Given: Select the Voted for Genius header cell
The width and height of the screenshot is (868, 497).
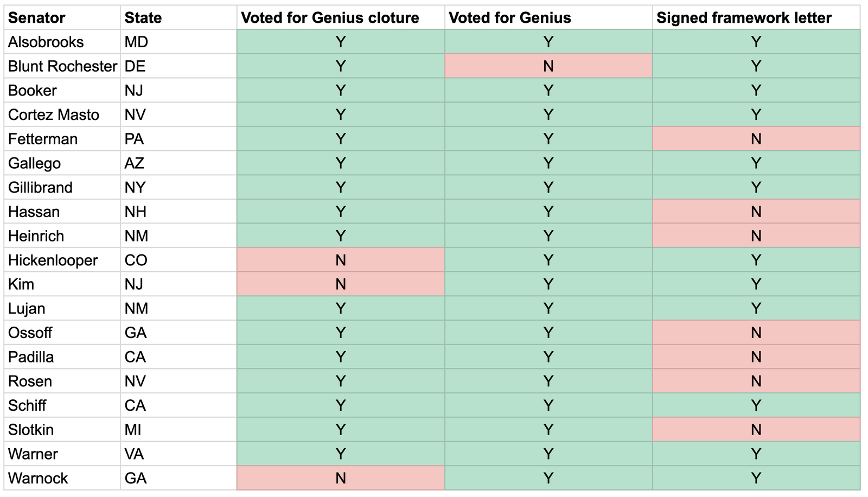Looking at the screenshot, I should point(510,18).
